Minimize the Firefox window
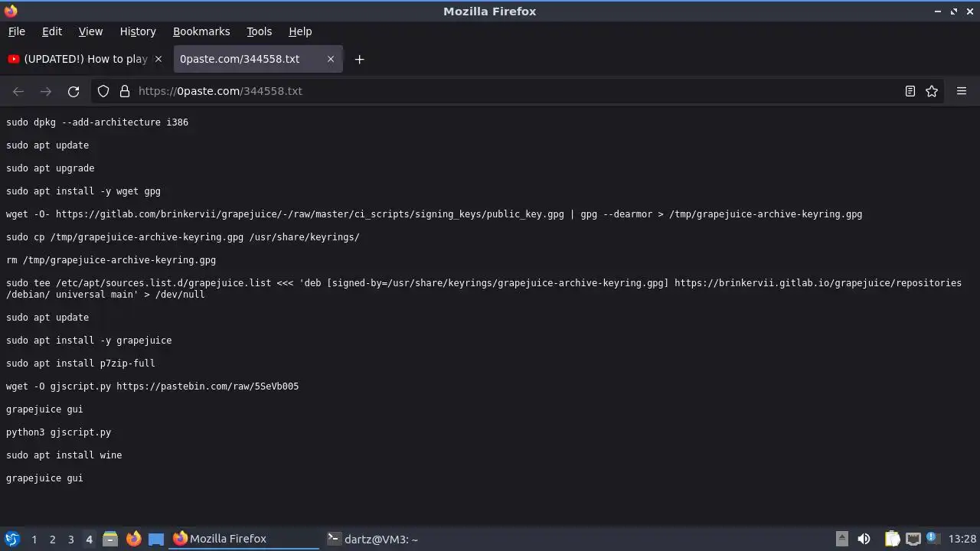Screen dimensions: 980x551 pos(938,11)
